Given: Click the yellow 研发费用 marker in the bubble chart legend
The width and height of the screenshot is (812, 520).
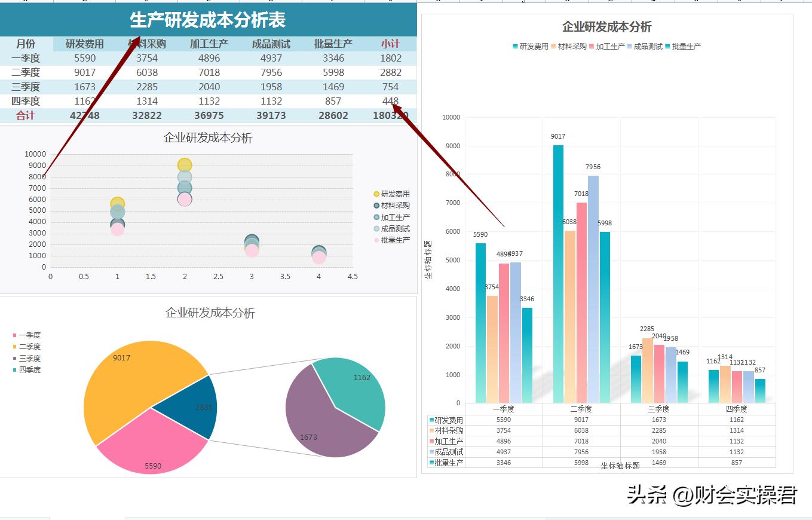Looking at the screenshot, I should 378,194.
